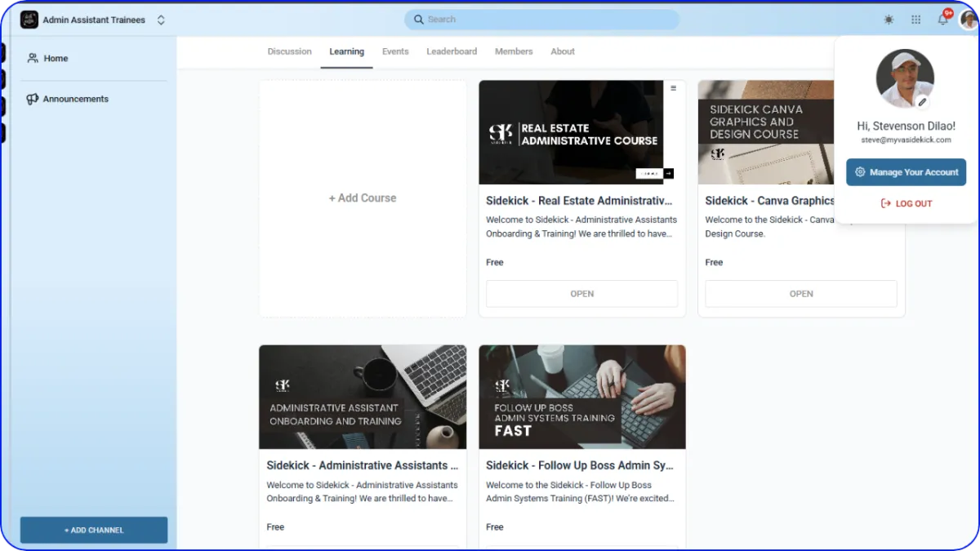Screen dimensions: 980x551
Task: Open the apps grid icon
Action: tap(915, 20)
